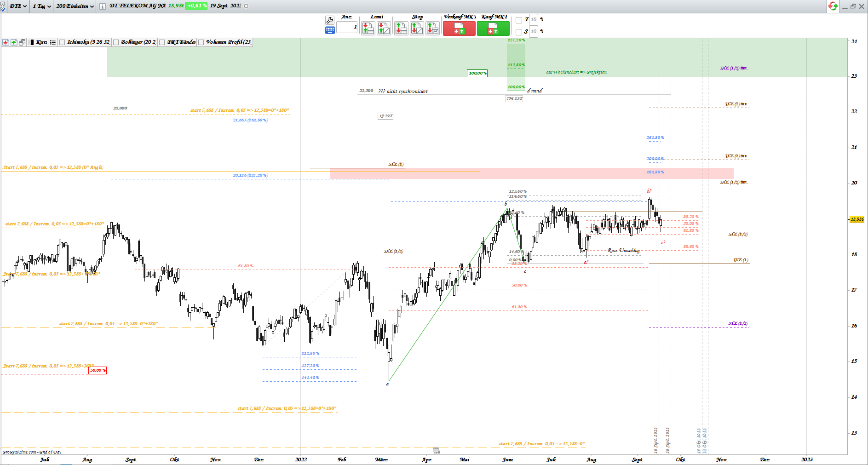The width and height of the screenshot is (868, 465).
Task: Restore the chart window
Action: (x=853, y=6)
